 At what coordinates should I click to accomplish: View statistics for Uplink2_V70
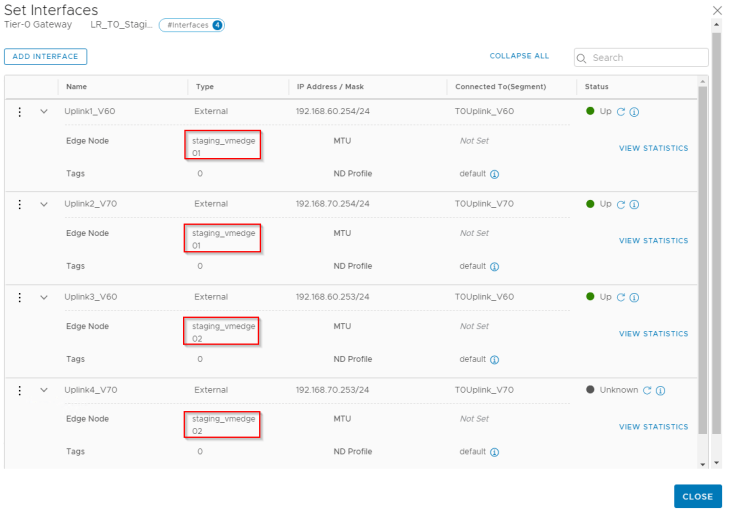pyautogui.click(x=653, y=241)
